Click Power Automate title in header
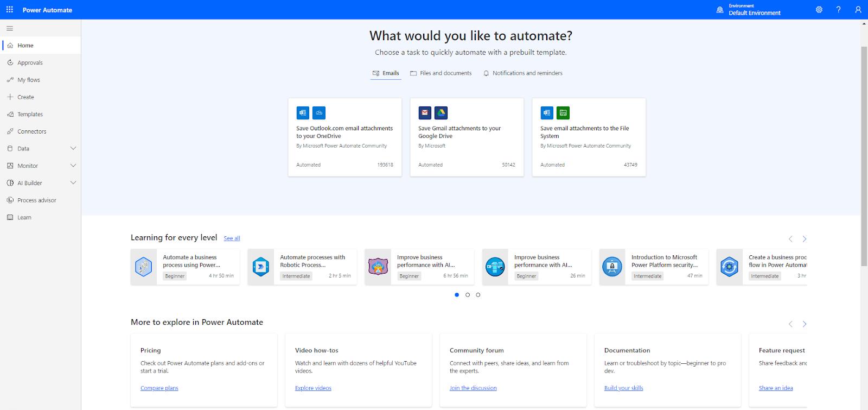The height and width of the screenshot is (410, 868). click(47, 10)
